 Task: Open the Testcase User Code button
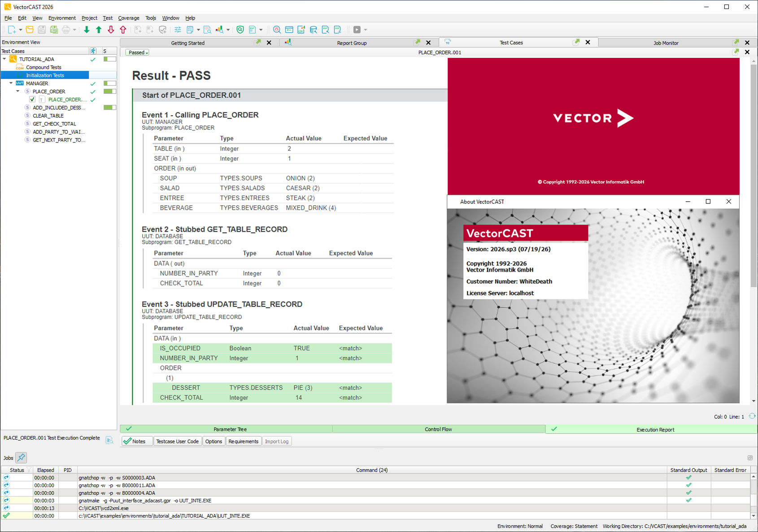(x=177, y=441)
